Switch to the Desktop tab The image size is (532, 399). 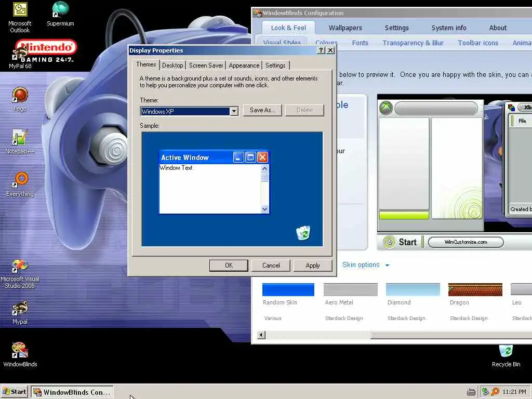coord(172,65)
